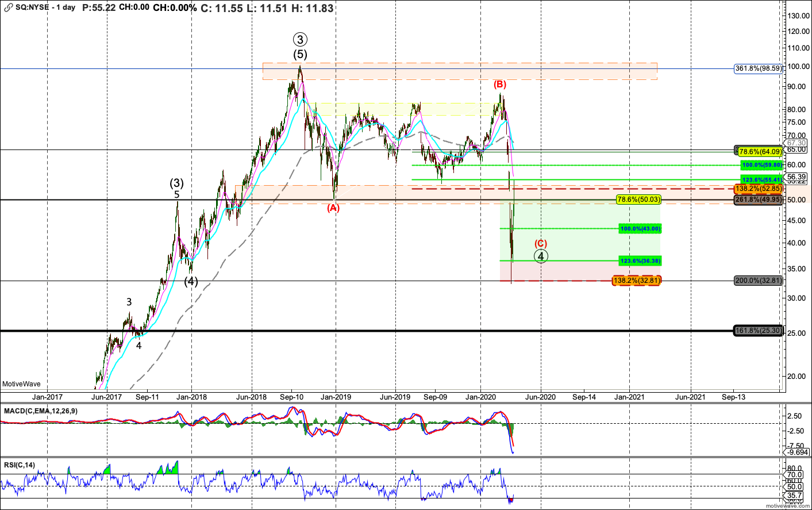Click the 100.00 price axis label
Screen dimensions: 812x510
799,66
